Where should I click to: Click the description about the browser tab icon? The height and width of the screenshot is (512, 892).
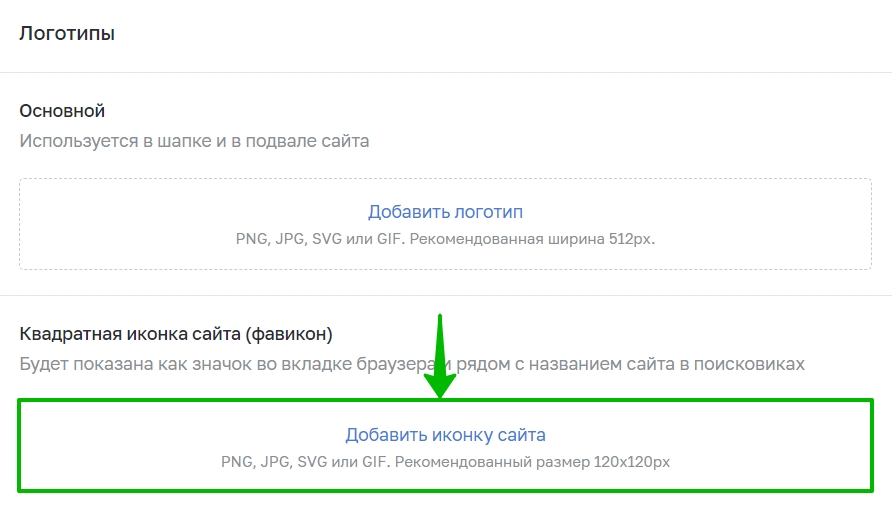pos(412,364)
